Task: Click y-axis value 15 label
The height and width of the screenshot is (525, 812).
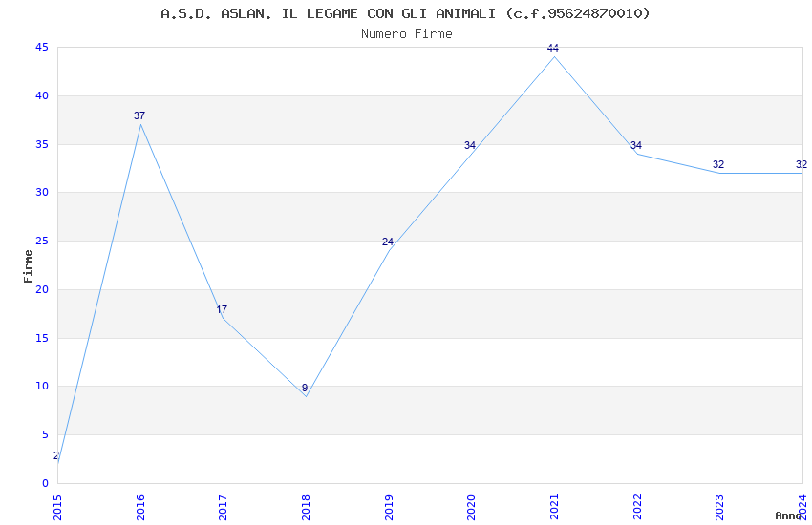Action: [x=42, y=338]
